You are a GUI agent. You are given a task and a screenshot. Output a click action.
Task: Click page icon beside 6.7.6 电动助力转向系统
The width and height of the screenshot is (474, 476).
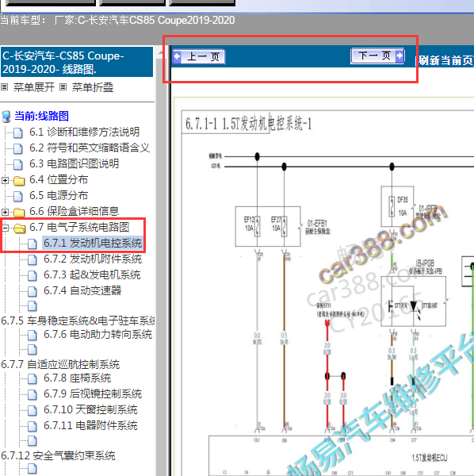[x=32, y=335]
